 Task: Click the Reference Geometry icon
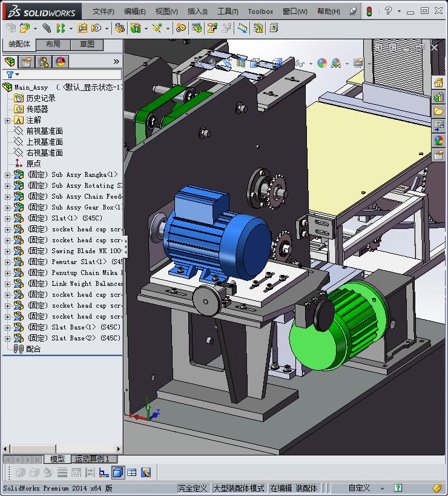pyautogui.click(x=157, y=28)
